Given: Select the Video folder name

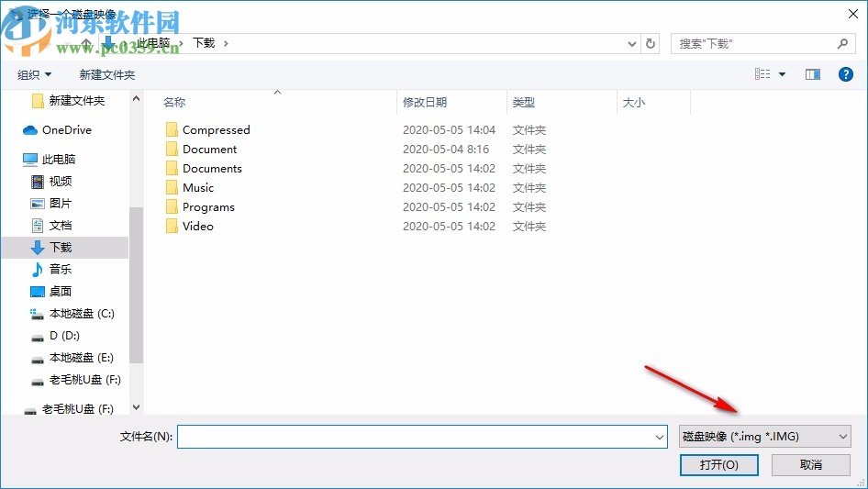Looking at the screenshot, I should (197, 226).
